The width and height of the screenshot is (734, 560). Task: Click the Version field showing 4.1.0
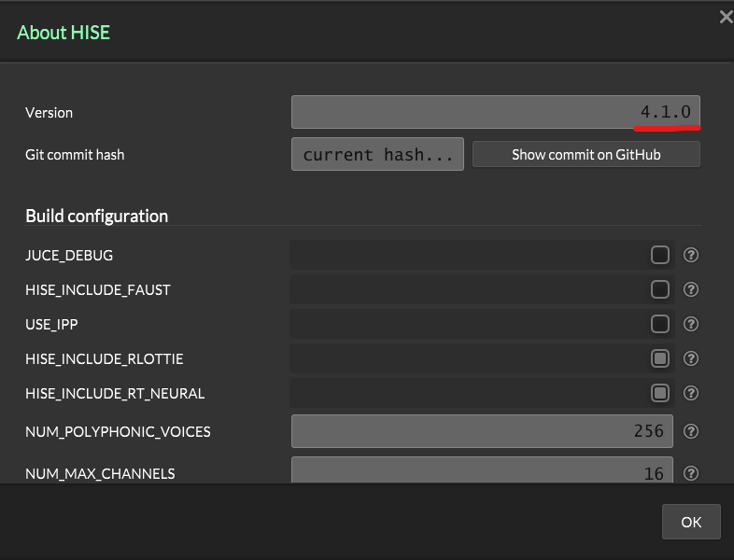(495, 112)
